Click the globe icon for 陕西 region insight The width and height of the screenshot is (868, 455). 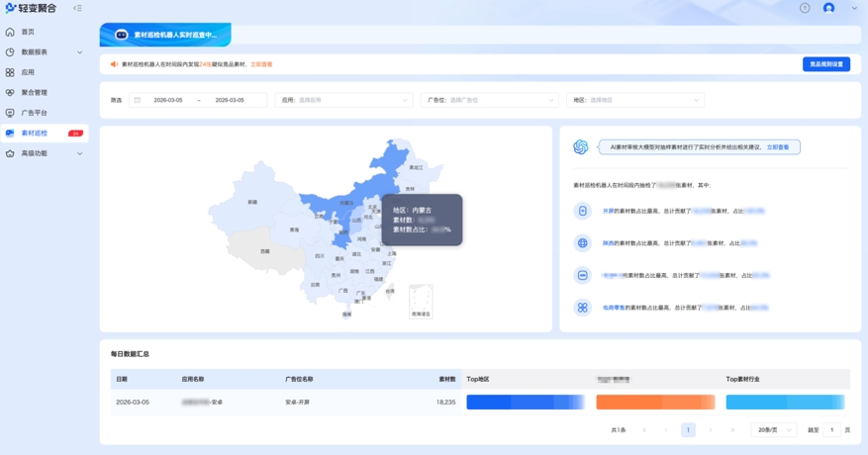tap(583, 243)
